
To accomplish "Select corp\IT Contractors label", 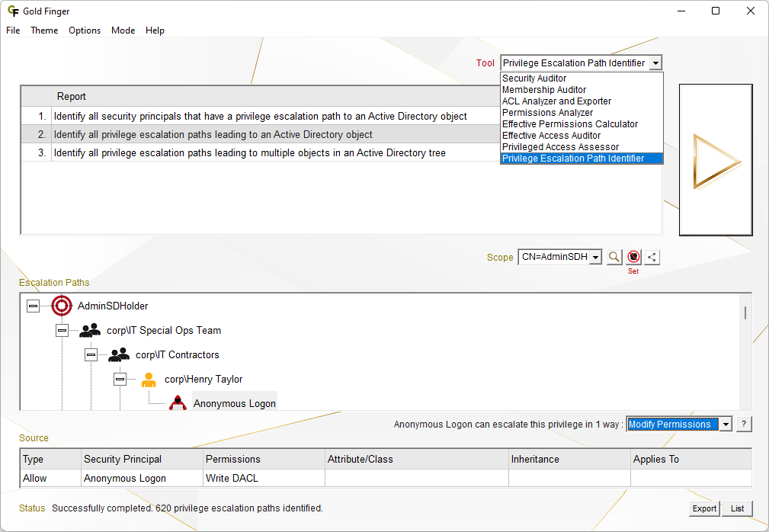I will pos(178,355).
